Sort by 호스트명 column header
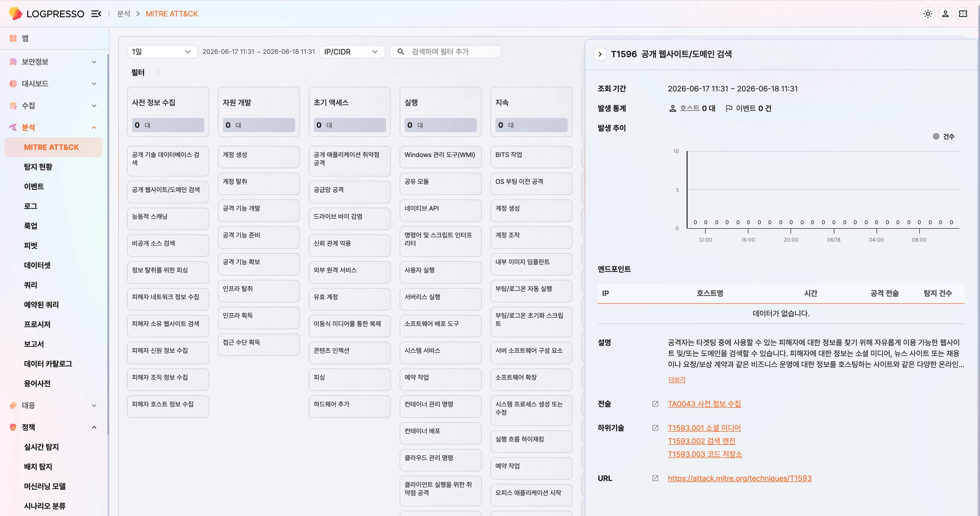 [x=710, y=293]
